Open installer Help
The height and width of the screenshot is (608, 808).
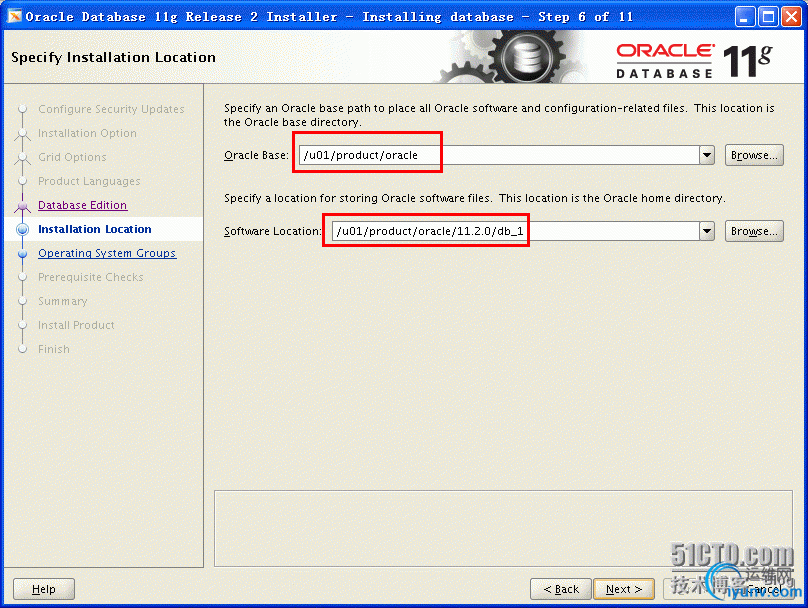(44, 589)
